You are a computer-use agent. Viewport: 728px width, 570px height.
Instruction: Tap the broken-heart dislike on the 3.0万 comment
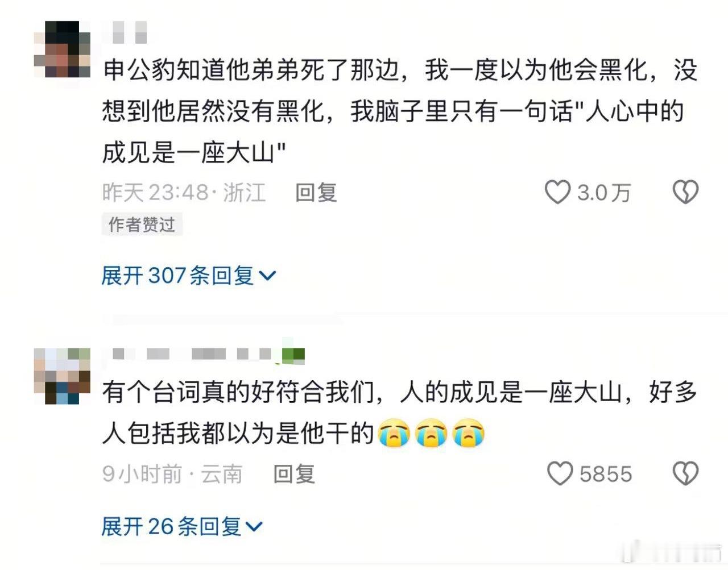coord(685,192)
